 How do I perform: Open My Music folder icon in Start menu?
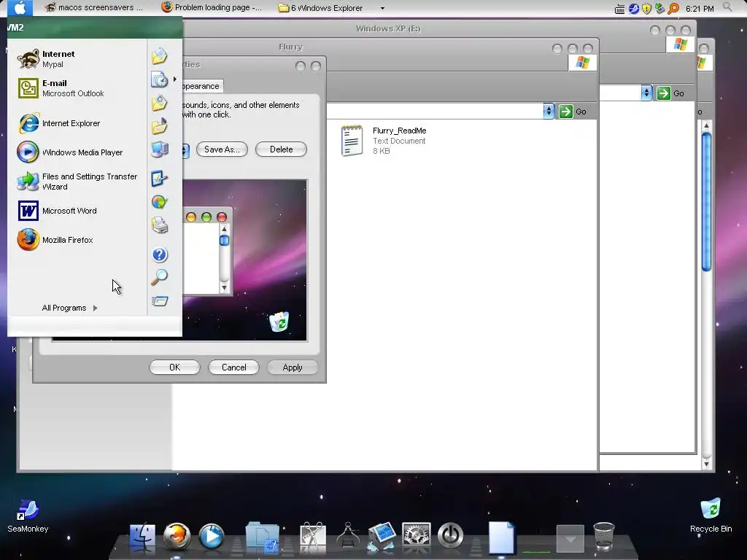pyautogui.click(x=160, y=126)
